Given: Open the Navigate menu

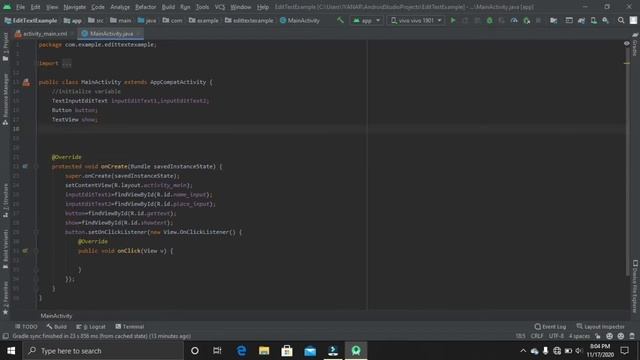Looking at the screenshot, I should pos(75,7).
